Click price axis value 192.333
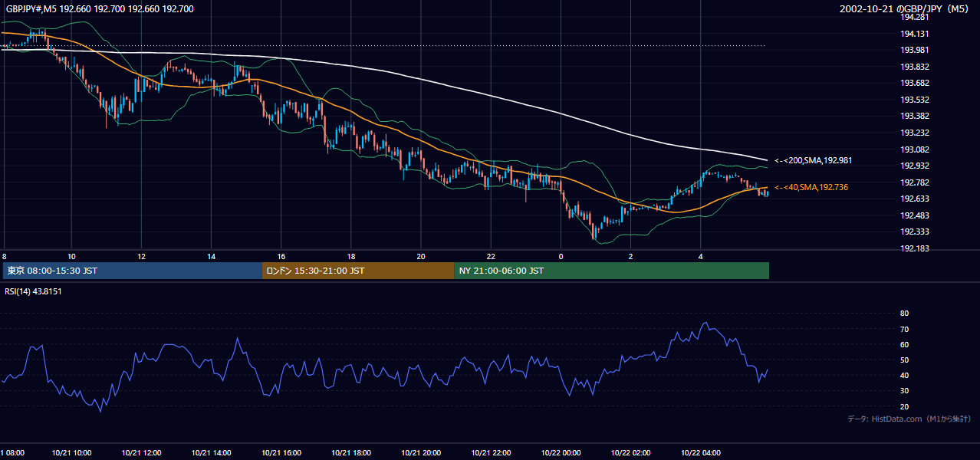The image size is (980, 460). (915, 232)
